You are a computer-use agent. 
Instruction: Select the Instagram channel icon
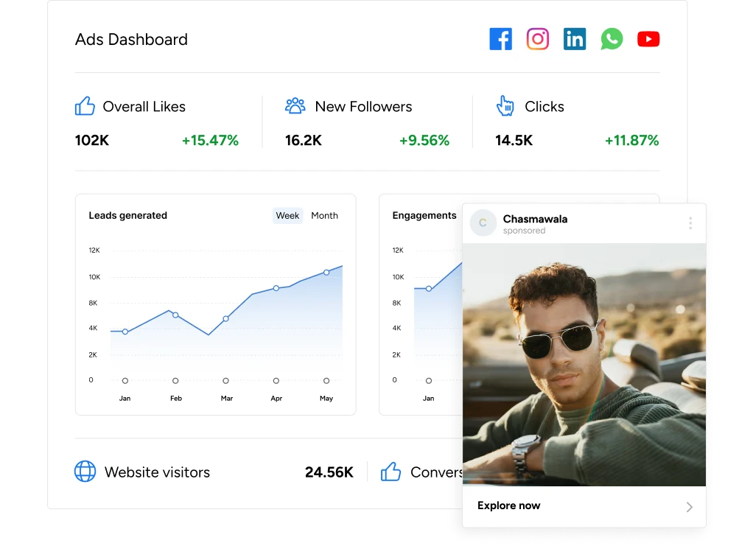point(537,39)
